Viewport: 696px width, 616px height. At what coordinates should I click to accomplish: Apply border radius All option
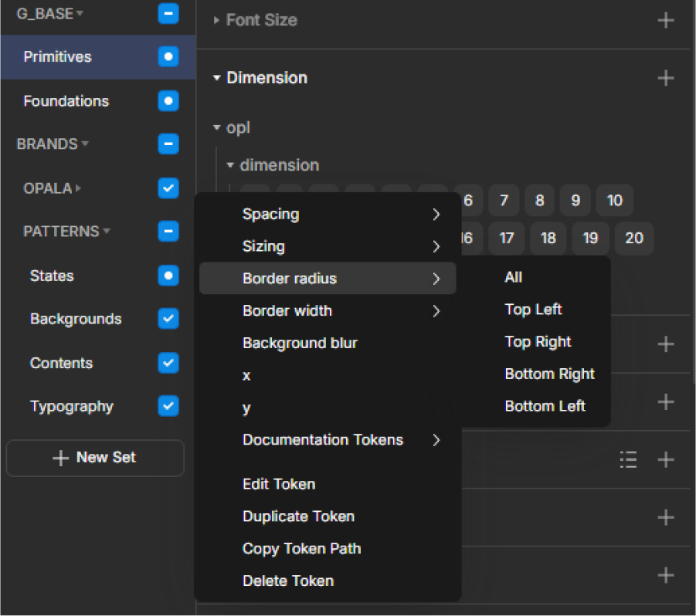[514, 277]
